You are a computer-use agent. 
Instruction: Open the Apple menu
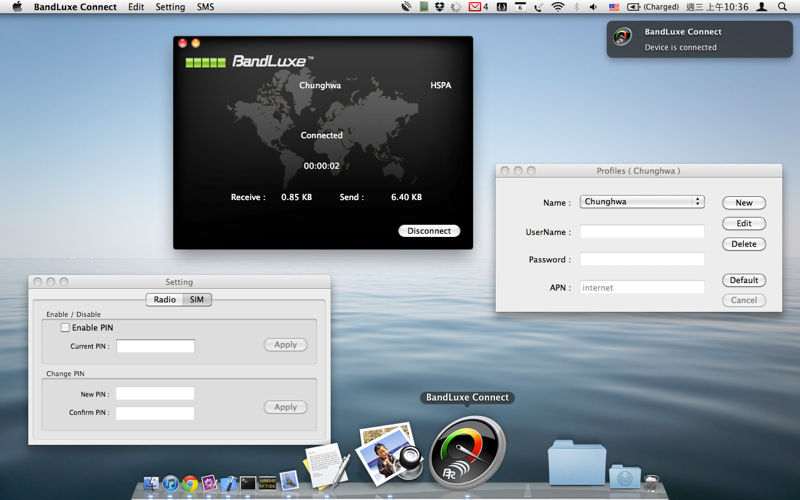pos(17,7)
